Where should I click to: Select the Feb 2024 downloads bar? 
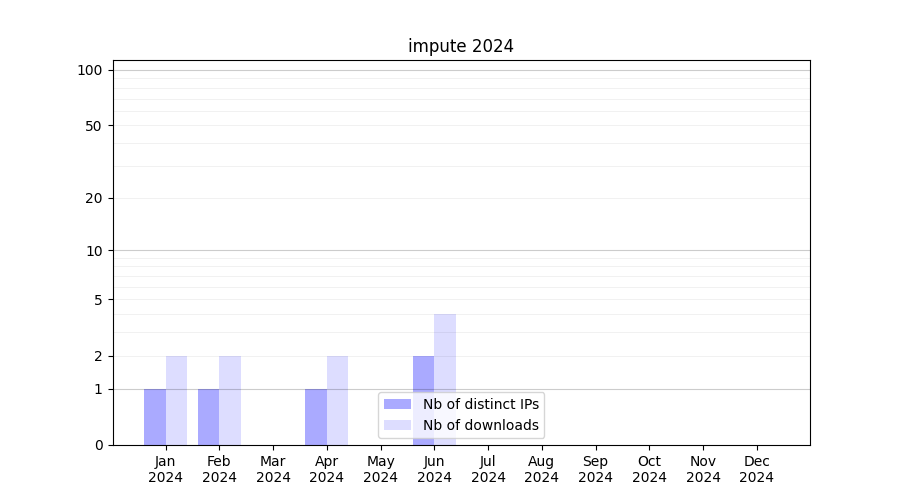coord(230,400)
